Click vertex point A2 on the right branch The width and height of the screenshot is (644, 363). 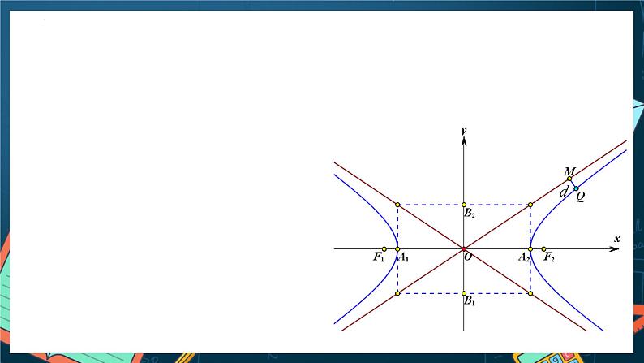(530, 248)
